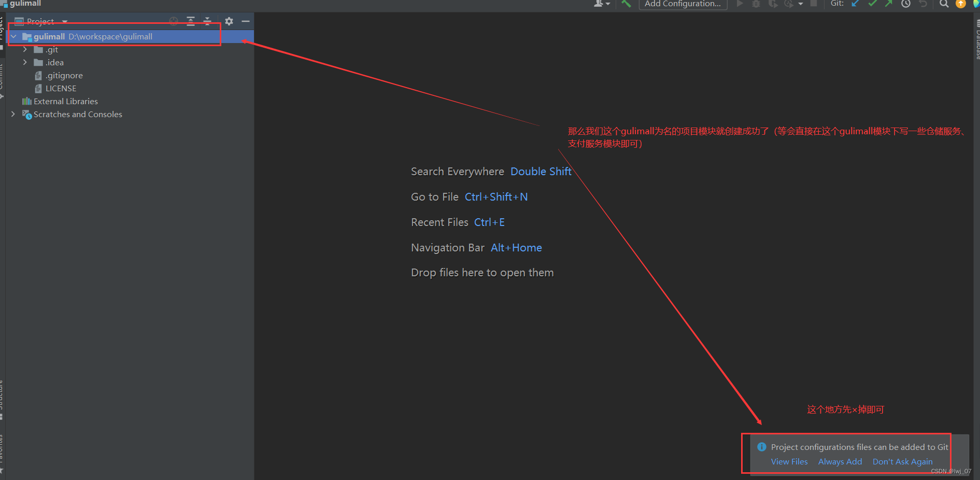Click the Double Shift shortcut text

pos(541,172)
